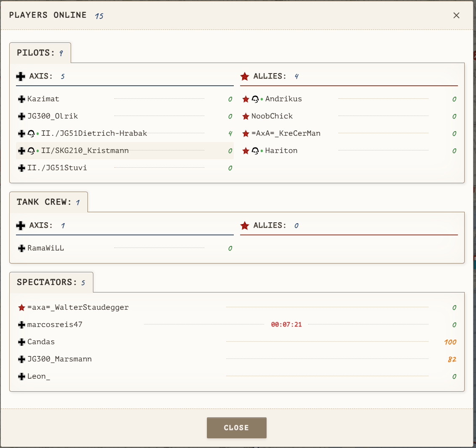Image resolution: width=476 pixels, height=448 pixels.
Task: Close the Players Online dialog with X
Action: click(456, 16)
